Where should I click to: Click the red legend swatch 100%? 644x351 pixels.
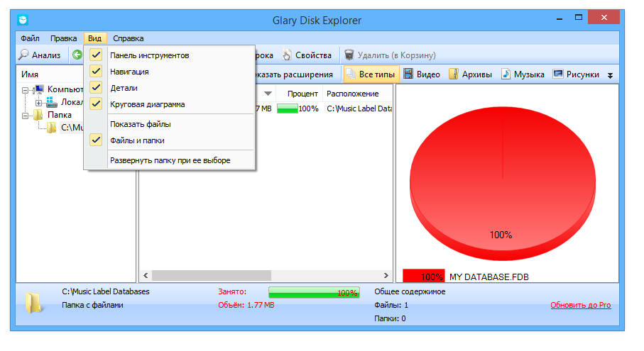coord(423,277)
